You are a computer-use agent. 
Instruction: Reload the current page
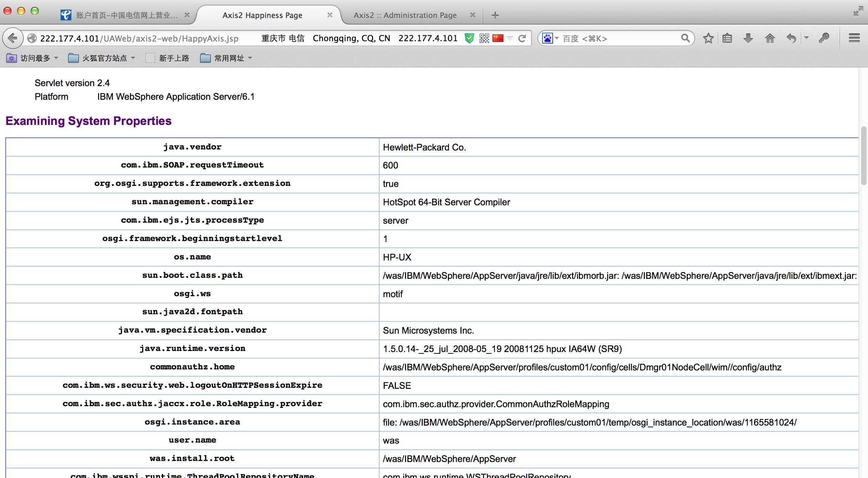[522, 38]
